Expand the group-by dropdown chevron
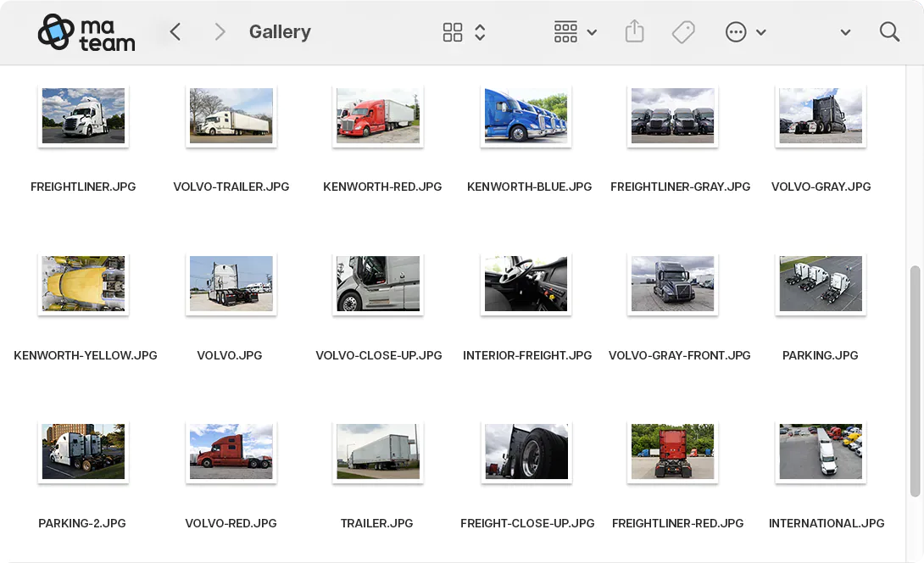 pos(592,33)
